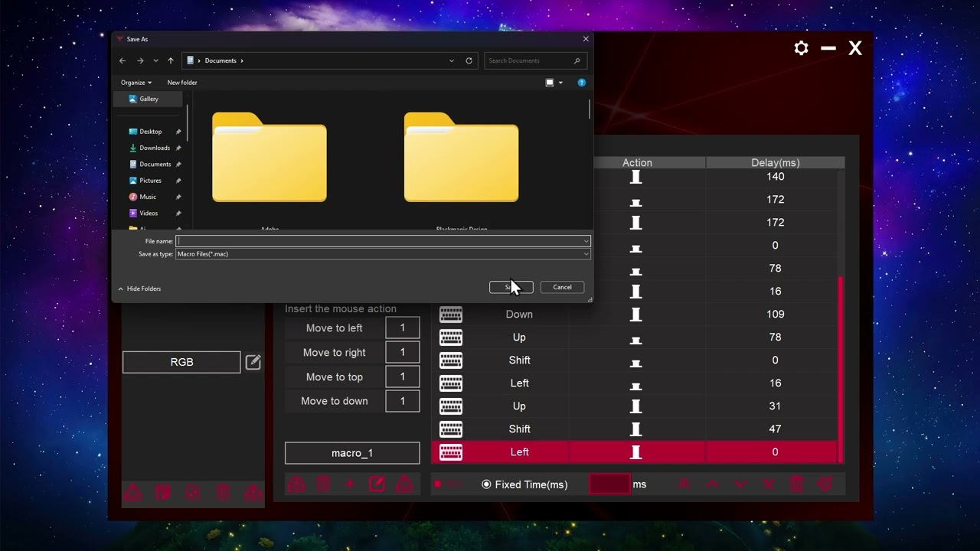Screen dimensions: 980x551
Task: Select the macro_1 entry
Action: [x=352, y=453]
